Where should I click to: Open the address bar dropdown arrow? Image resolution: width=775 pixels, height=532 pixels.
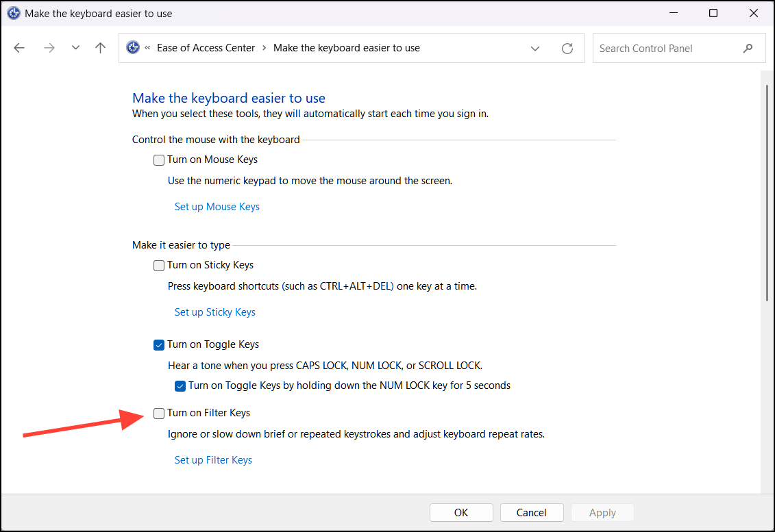click(535, 48)
